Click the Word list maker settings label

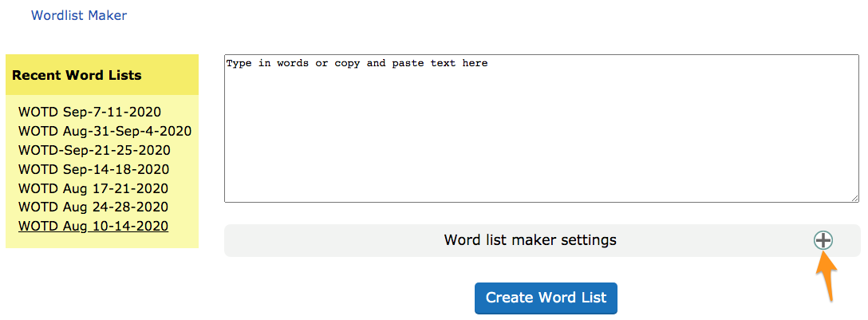tap(530, 240)
